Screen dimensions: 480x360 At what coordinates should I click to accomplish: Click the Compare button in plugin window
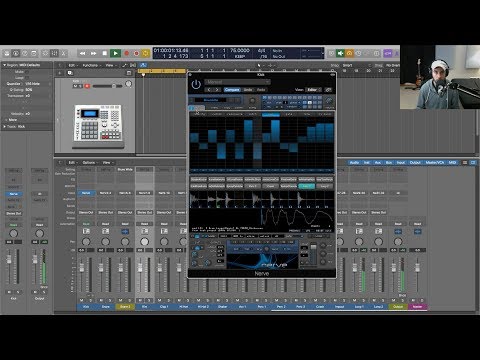pyautogui.click(x=232, y=90)
